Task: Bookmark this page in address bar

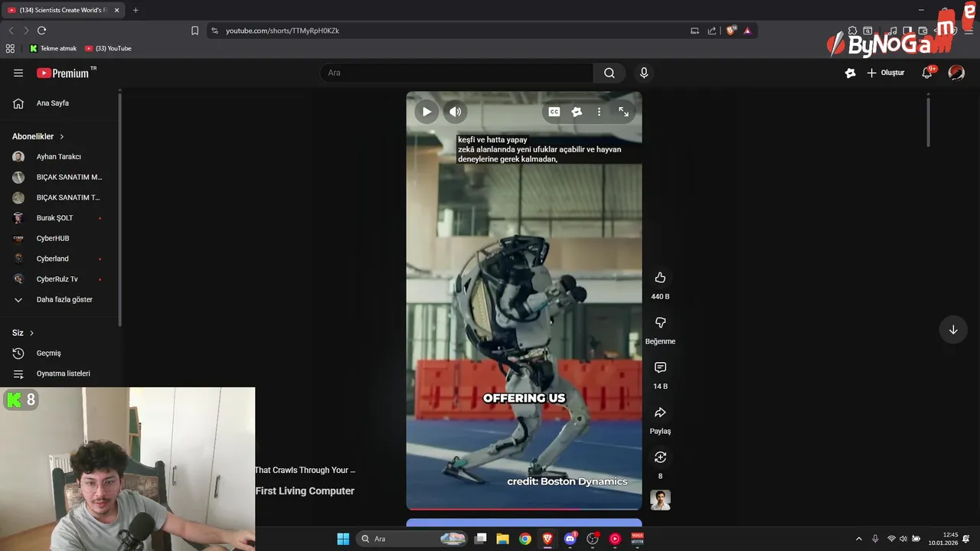Action: coord(194,31)
